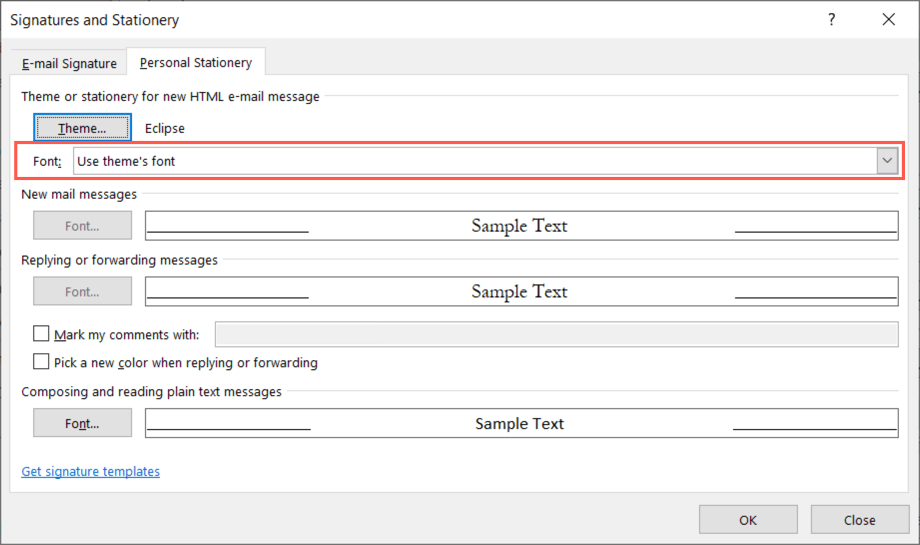Screen dimensions: 920x545
Task: Expand the Font dropdown arrow
Action: [x=887, y=161]
